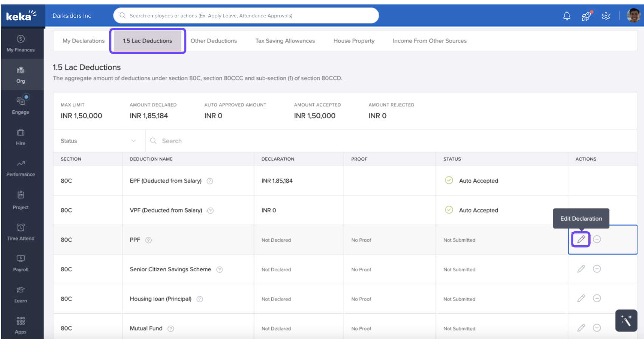Click remove icon in PPF row
This screenshot has width=644, height=339.
coord(597,239)
